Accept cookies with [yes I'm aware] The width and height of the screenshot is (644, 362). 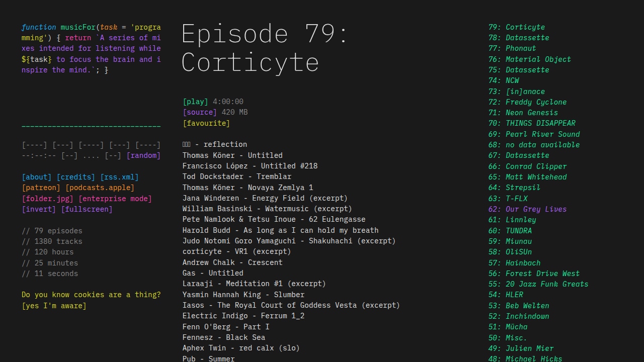(54, 306)
